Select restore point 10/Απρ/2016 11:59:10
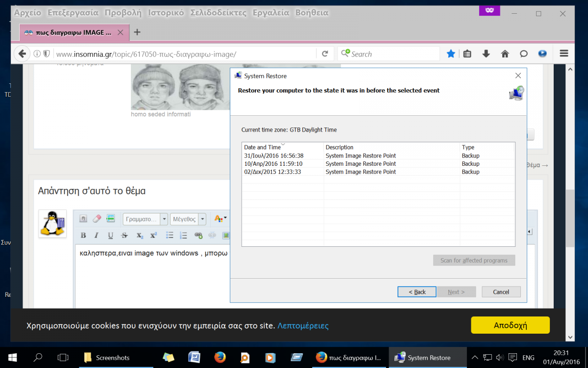The width and height of the screenshot is (588, 368). tap(378, 164)
